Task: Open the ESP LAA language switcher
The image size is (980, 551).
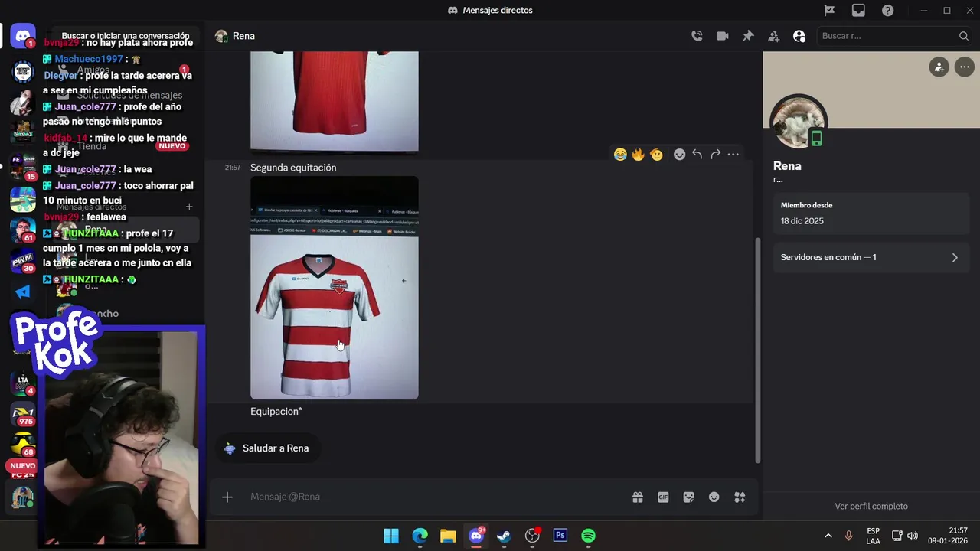Action: click(x=873, y=536)
